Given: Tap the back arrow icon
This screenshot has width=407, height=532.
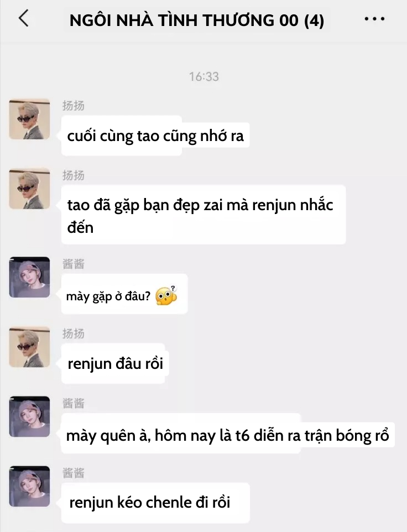Looking at the screenshot, I should click(24, 18).
